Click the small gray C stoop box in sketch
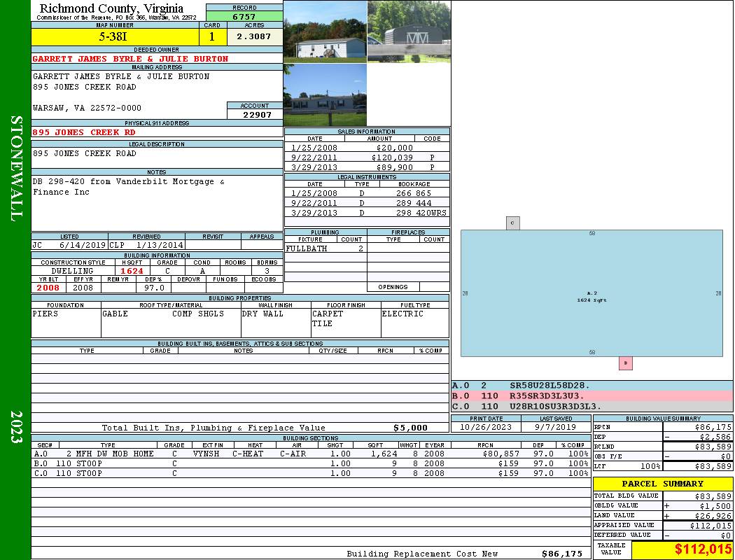This screenshot has width=735, height=560. click(513, 223)
